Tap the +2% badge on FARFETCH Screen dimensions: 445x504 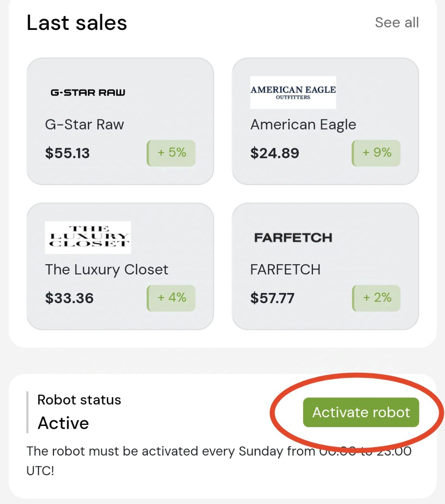pos(376,298)
